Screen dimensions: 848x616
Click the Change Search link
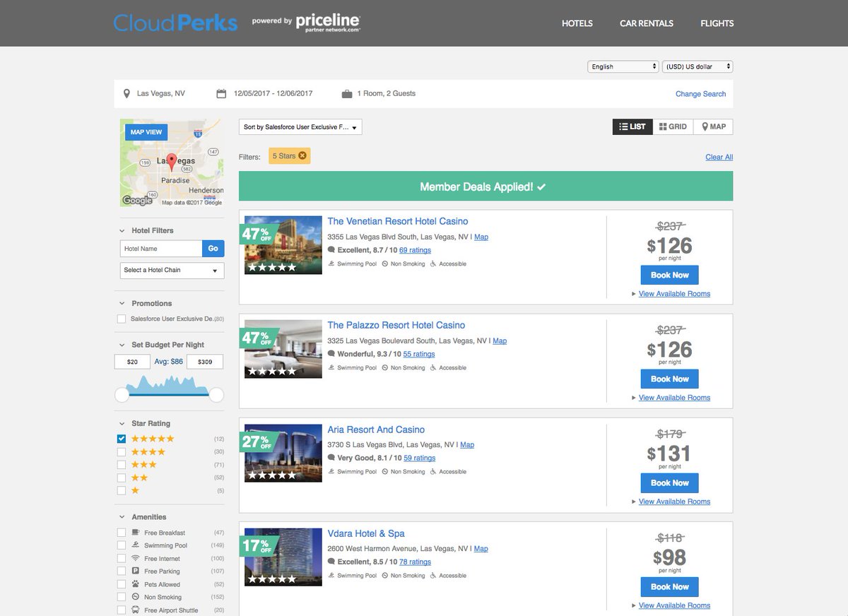(x=700, y=94)
